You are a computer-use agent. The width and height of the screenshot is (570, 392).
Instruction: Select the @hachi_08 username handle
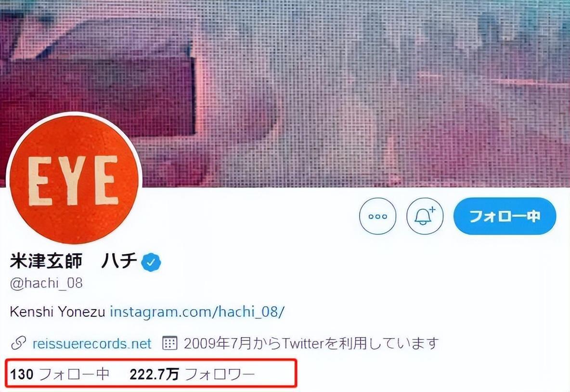click(46, 283)
